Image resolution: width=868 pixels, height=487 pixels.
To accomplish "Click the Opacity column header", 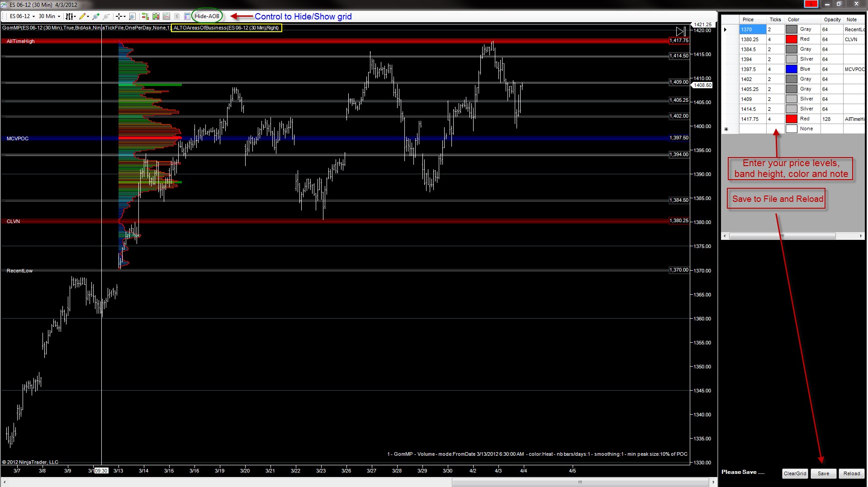I will 832,19.
